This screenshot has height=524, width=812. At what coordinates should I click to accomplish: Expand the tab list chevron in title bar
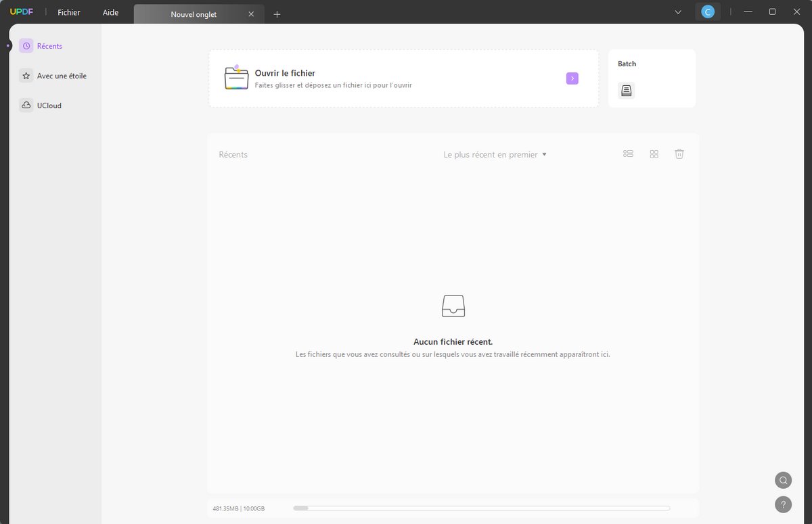679,12
